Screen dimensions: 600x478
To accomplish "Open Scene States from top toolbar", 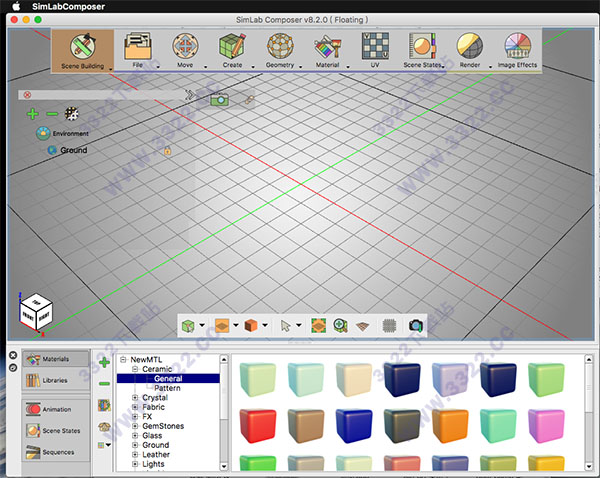I will (x=422, y=51).
